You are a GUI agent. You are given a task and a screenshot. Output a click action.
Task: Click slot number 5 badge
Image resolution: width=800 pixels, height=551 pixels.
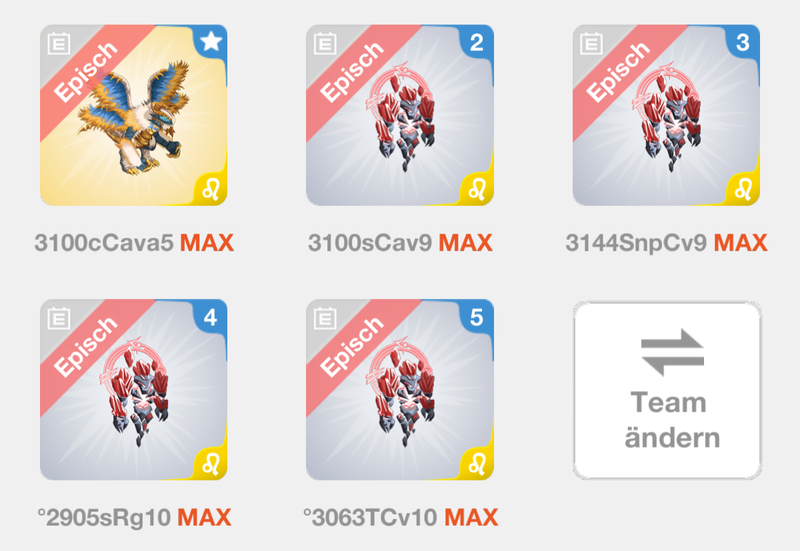click(x=477, y=317)
